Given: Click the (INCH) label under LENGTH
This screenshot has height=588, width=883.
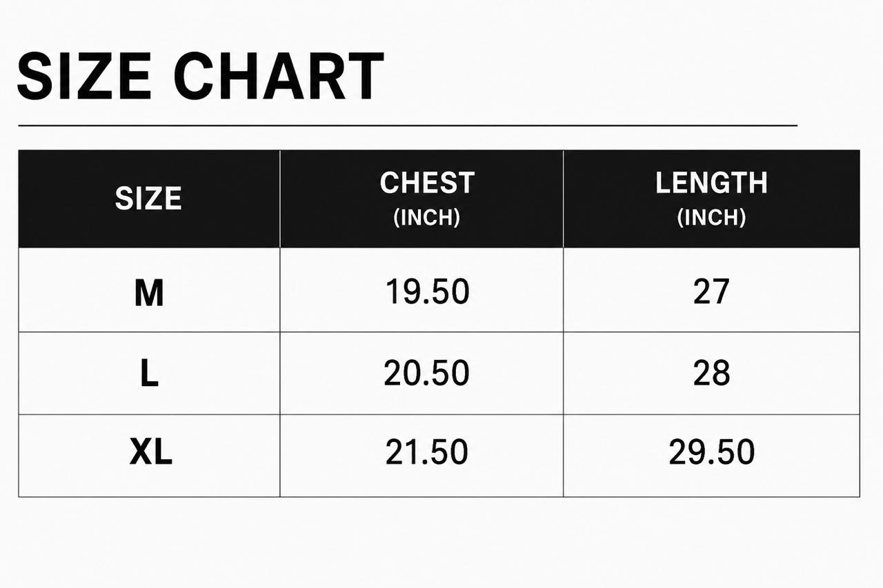Looking at the screenshot, I should point(711,218).
